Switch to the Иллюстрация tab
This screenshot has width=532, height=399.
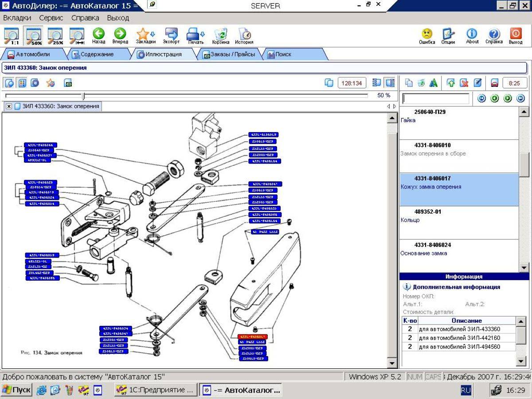click(163, 55)
